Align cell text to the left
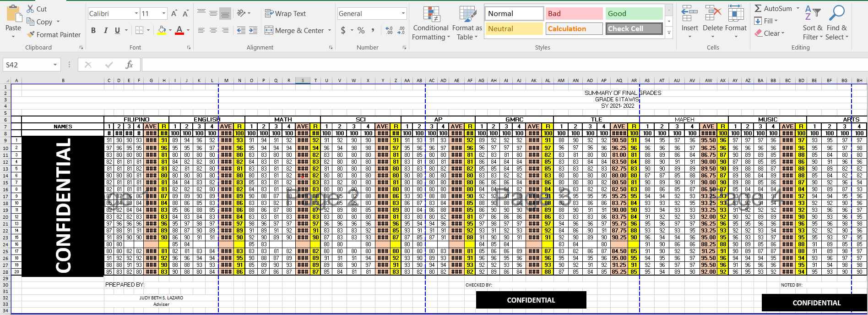868x315 pixels. coord(201,30)
